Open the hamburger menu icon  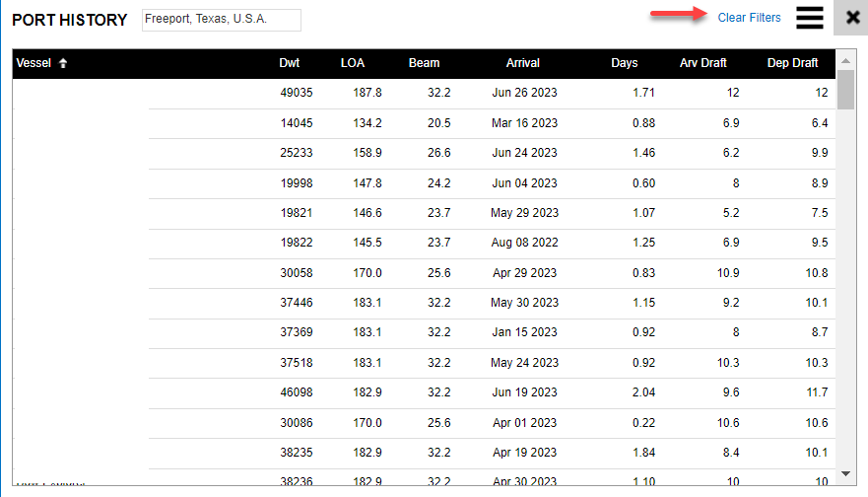pos(810,18)
